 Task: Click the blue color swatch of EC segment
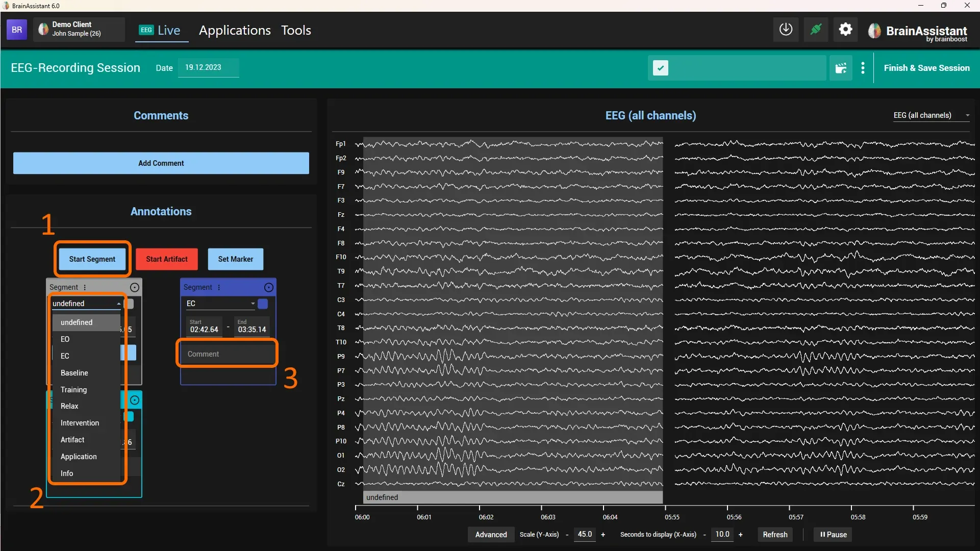(263, 304)
